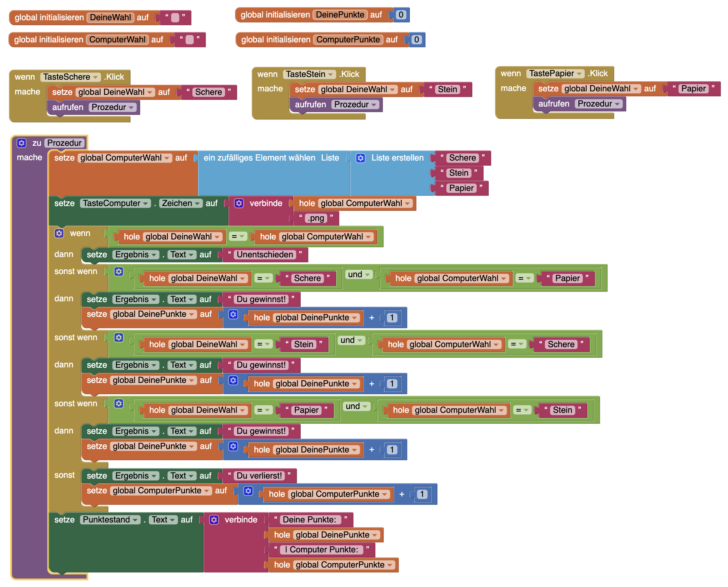This screenshot has width=728, height=587.
Task: Open gear icon on verbinde block with .png
Action: coord(239,203)
